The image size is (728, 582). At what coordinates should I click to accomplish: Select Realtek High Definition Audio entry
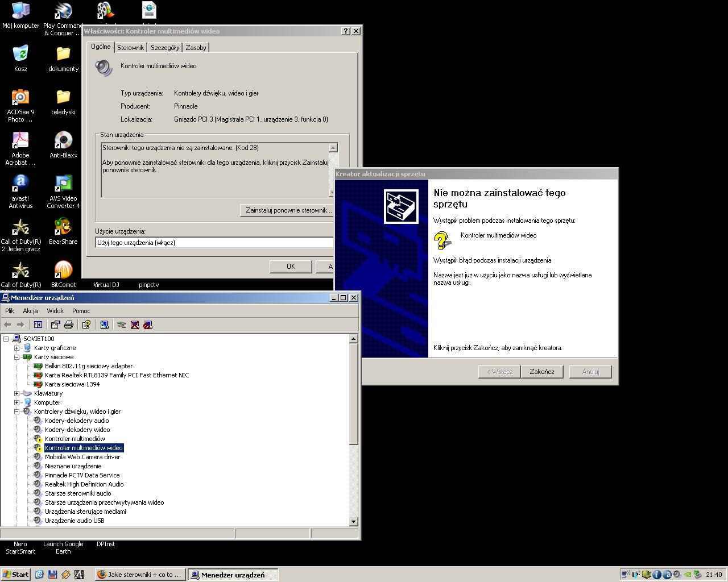(x=84, y=484)
